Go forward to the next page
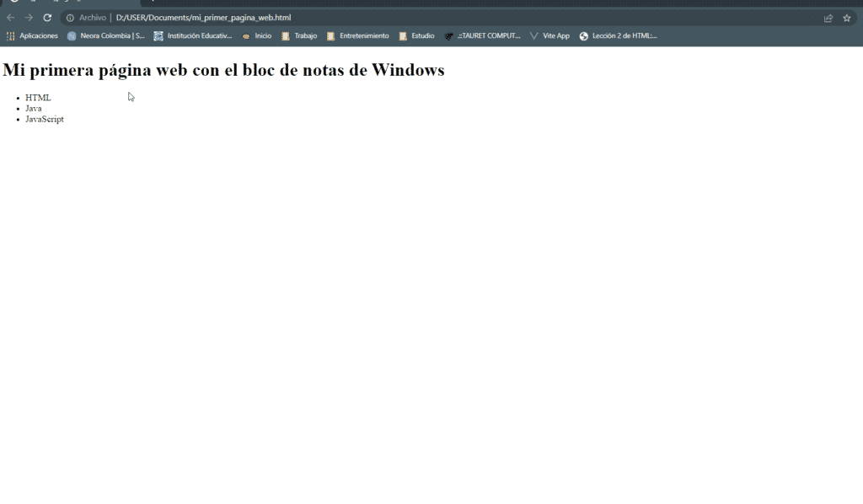863x504 pixels. [27, 17]
